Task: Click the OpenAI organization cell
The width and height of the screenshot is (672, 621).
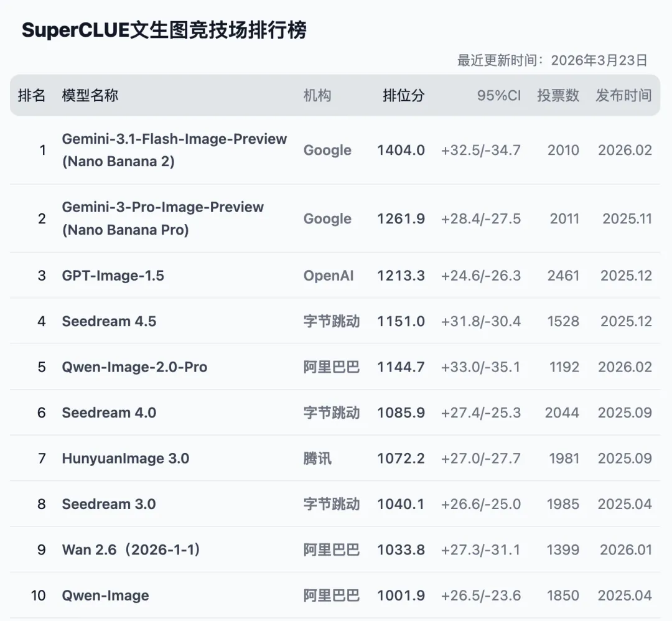Action: click(328, 276)
